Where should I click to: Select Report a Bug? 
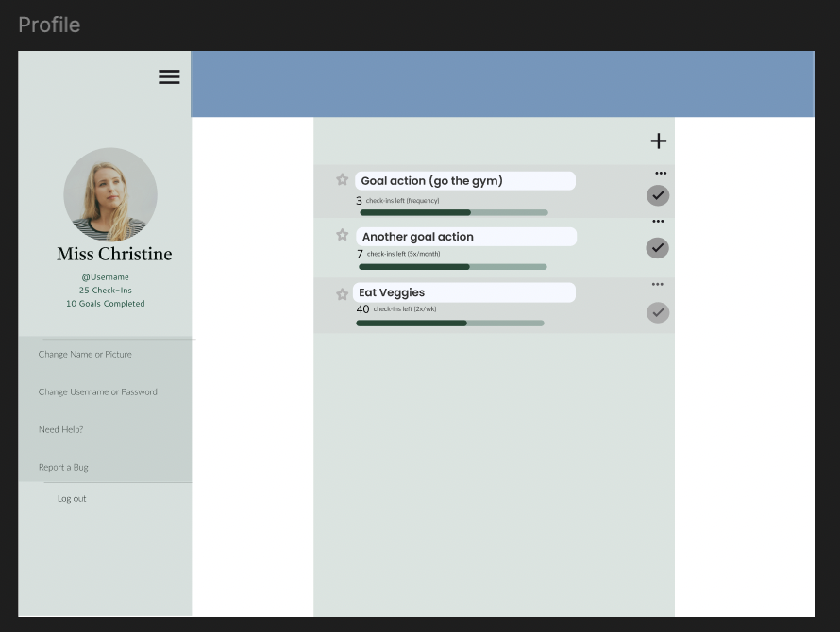click(63, 467)
